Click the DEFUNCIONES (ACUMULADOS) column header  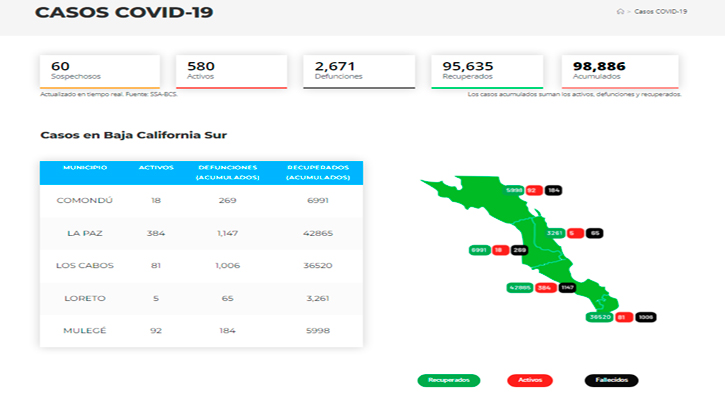click(227, 172)
